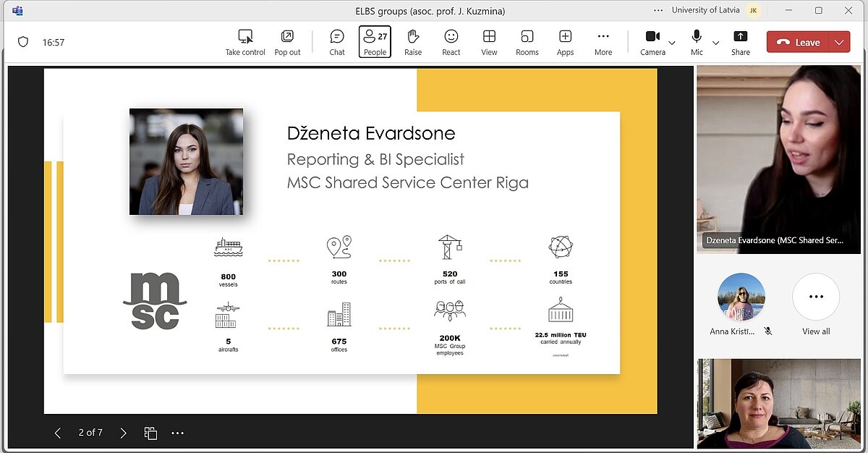The width and height of the screenshot is (868, 453).
Task: Toggle the Camera on or off
Action: (x=652, y=42)
